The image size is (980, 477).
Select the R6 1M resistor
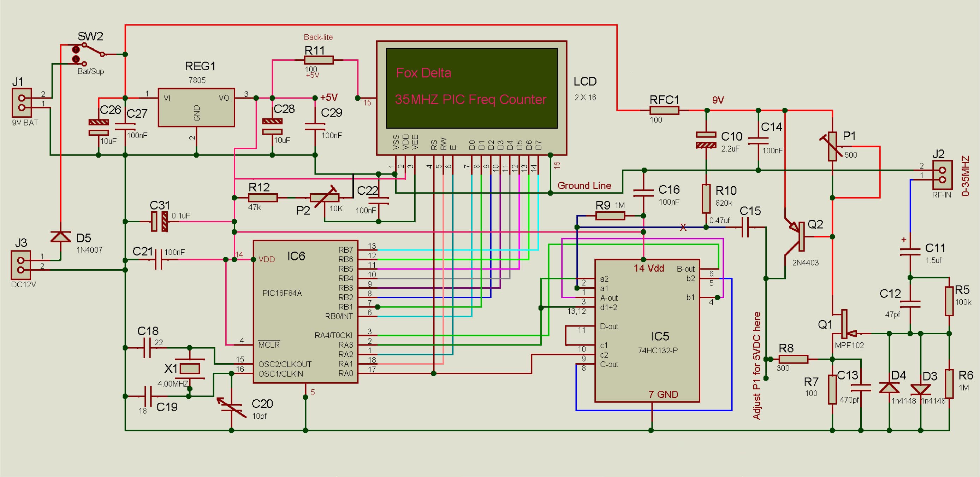(x=950, y=383)
